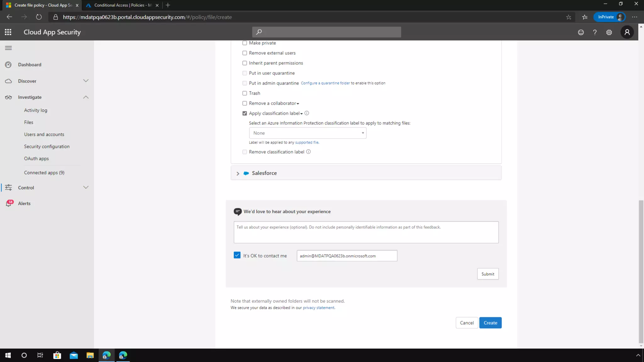Open Alerts with bell icon

point(9,203)
